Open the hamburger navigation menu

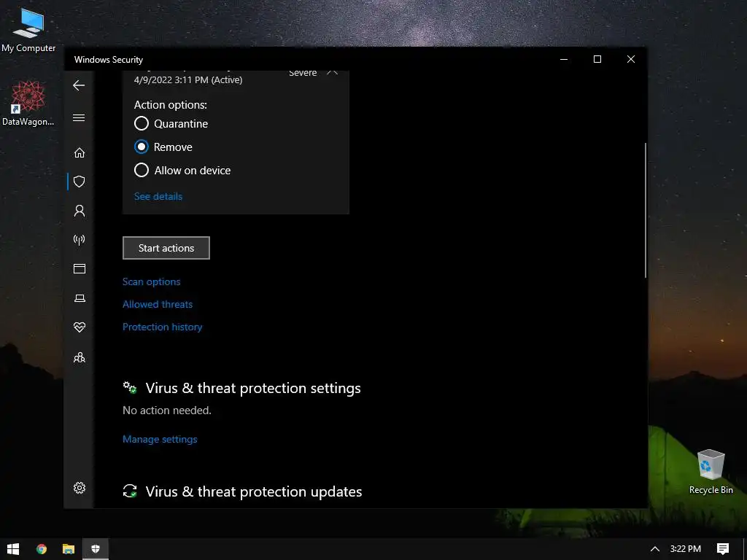coord(79,117)
